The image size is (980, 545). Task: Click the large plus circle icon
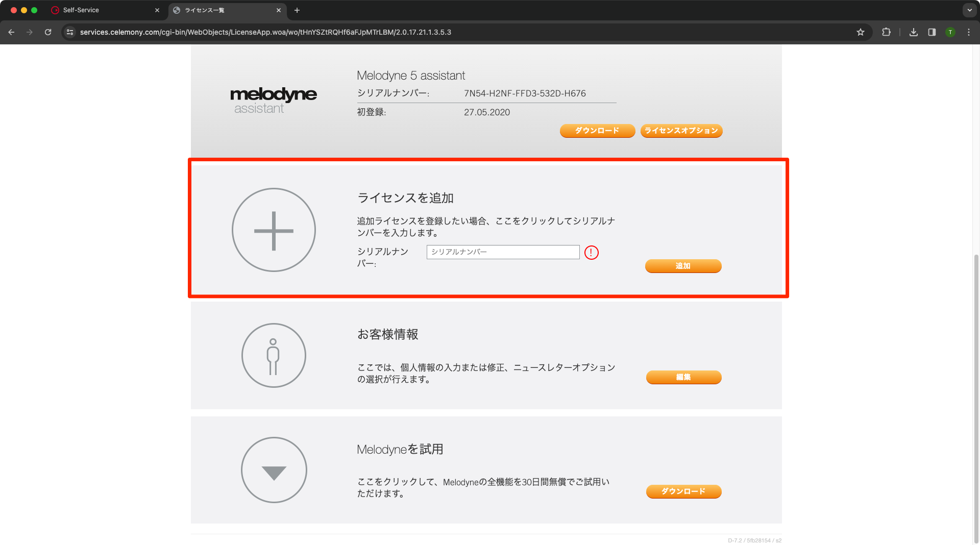pos(274,230)
